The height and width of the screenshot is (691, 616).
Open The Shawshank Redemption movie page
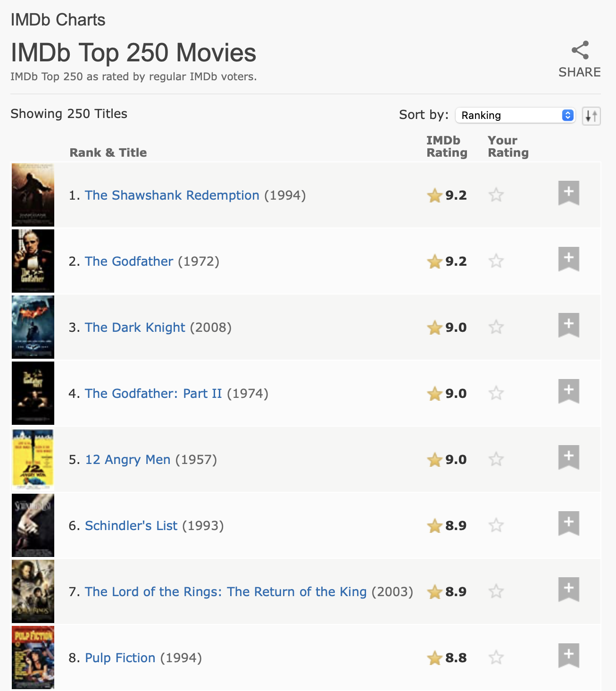tap(172, 195)
